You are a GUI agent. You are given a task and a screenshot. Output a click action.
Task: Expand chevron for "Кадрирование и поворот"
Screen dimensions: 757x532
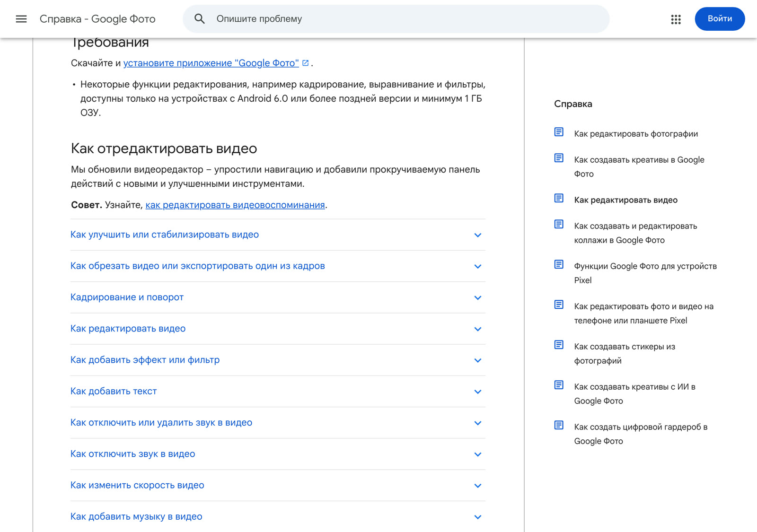478,298
